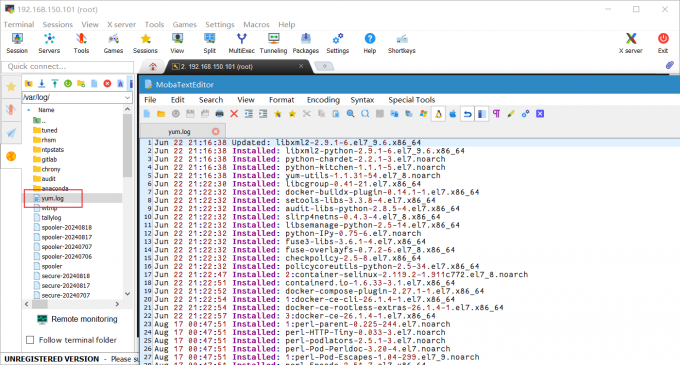Click the blue undo arrow icon
This screenshot has width=680, height=365.
[468, 114]
